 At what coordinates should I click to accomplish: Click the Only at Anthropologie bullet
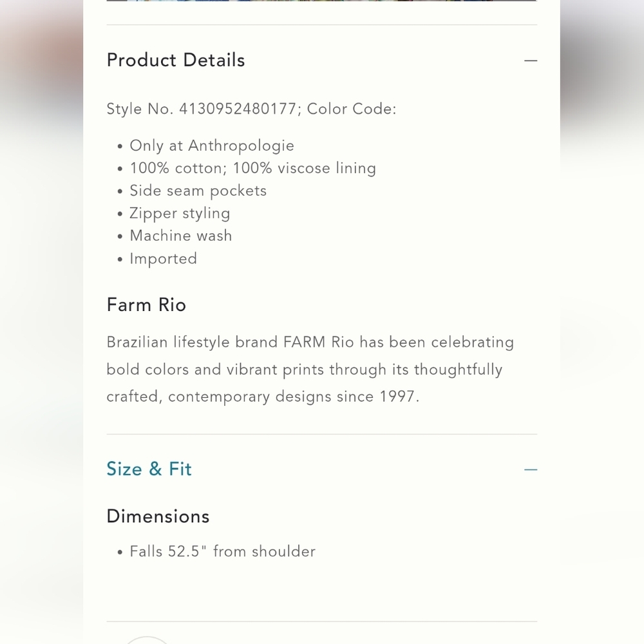(212, 146)
